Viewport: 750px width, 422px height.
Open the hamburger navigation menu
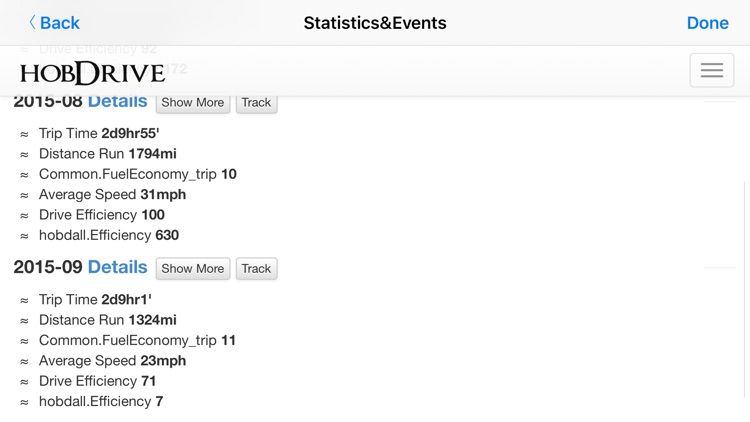click(x=711, y=70)
